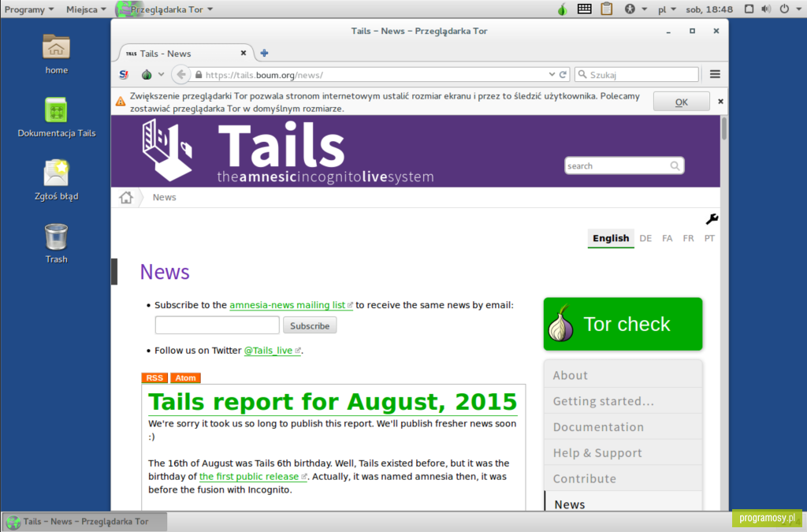807x532 pixels.
Task: Click the window icon in top panel right
Action: click(749, 9)
